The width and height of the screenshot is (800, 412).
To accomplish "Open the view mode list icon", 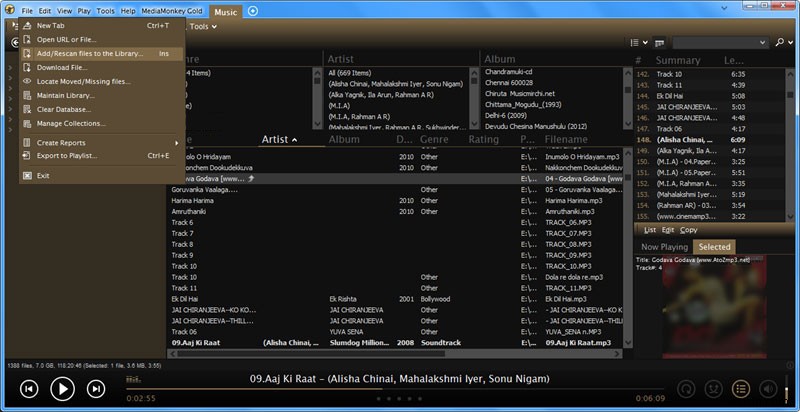I will tap(636, 43).
